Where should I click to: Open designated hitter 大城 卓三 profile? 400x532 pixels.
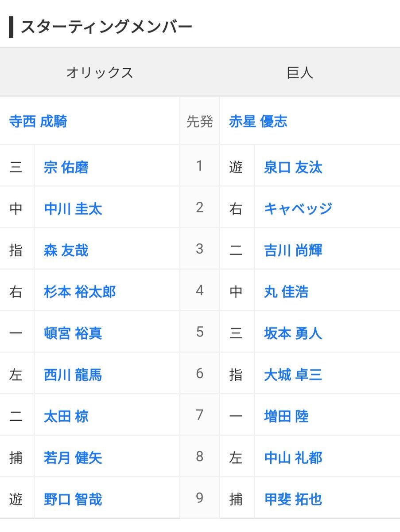coord(293,375)
